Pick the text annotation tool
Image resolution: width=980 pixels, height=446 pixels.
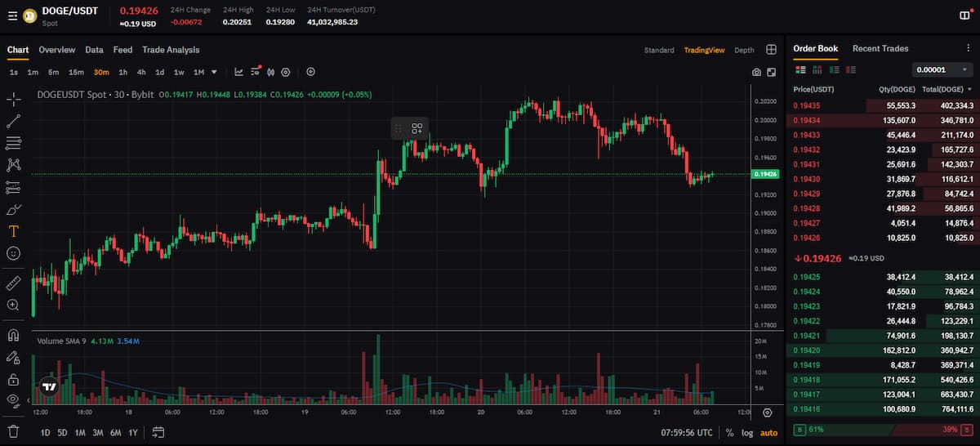pos(13,231)
